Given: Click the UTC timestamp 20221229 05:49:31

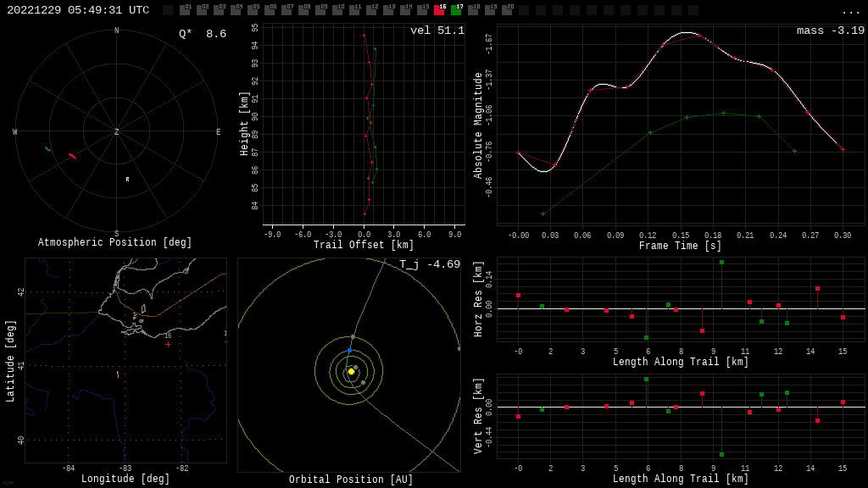Looking at the screenshot, I should coord(78,10).
